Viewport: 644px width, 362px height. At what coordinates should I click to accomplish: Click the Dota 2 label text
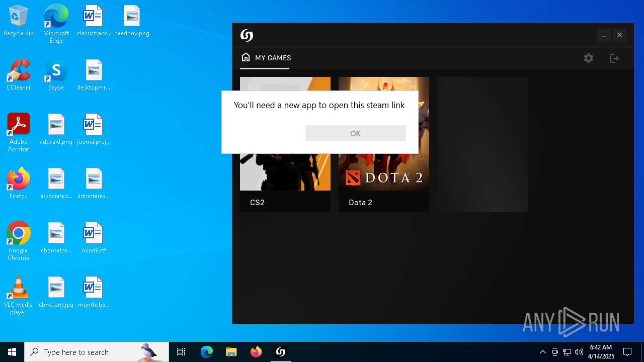click(x=360, y=203)
